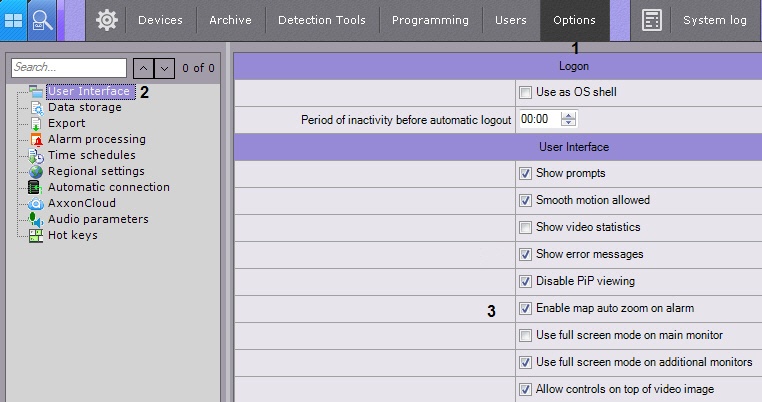
Task: Toggle the Show video statistics checkbox
Action: click(x=526, y=228)
